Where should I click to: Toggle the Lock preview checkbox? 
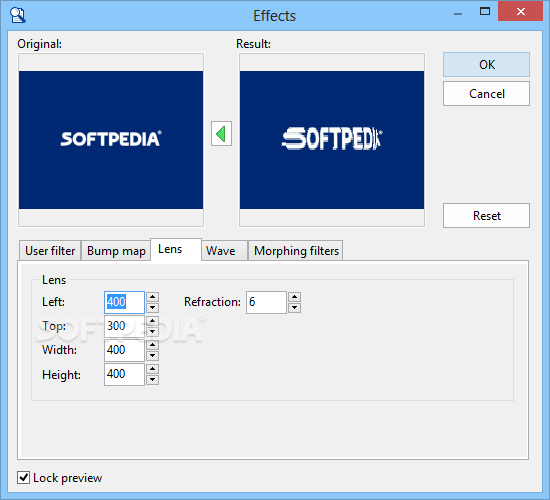click(24, 478)
